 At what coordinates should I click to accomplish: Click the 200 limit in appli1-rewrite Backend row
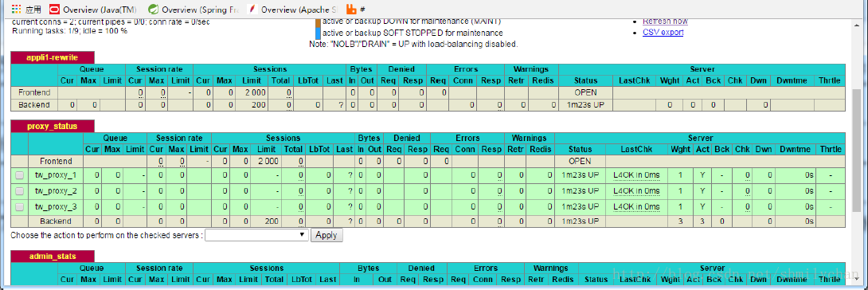click(x=260, y=104)
